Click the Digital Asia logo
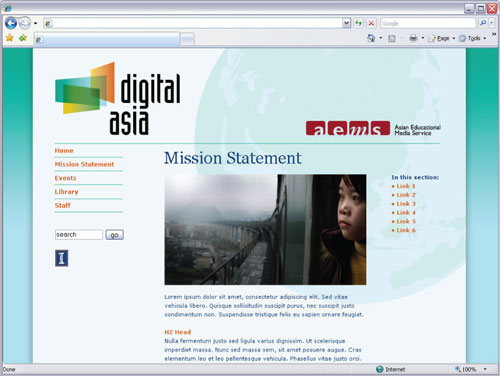This screenshot has height=376, width=500. 118,99
